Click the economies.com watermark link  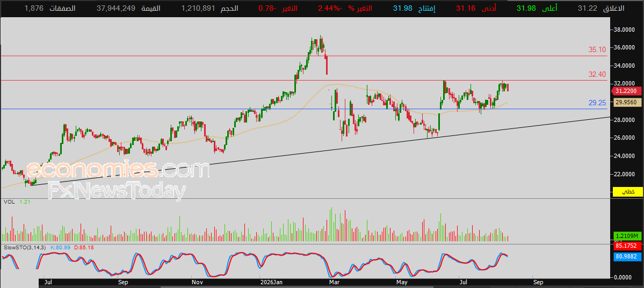tap(118, 170)
